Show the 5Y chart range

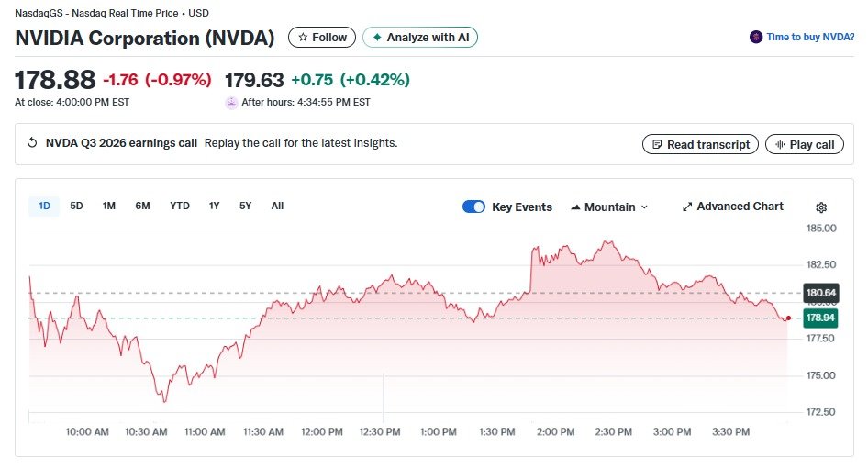tap(245, 206)
